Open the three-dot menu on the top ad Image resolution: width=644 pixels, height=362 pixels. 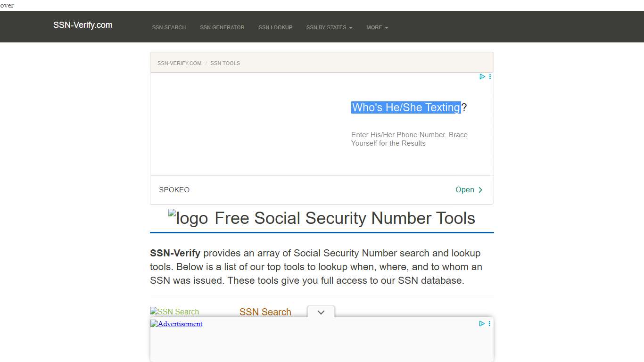(489, 76)
